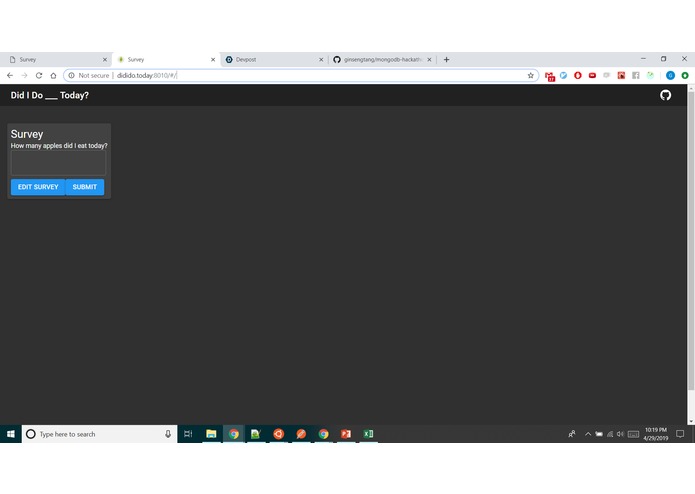This screenshot has width=695, height=494.
Task: Click the battery status tray icon
Action: (599, 434)
